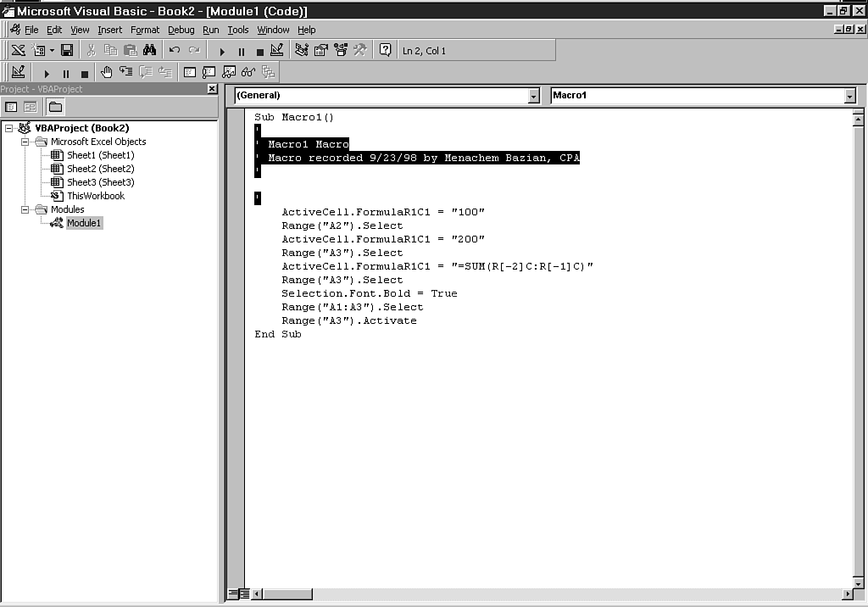Open the (General) object dropdown
Screen dimensions: 868x607
[x=533, y=96]
